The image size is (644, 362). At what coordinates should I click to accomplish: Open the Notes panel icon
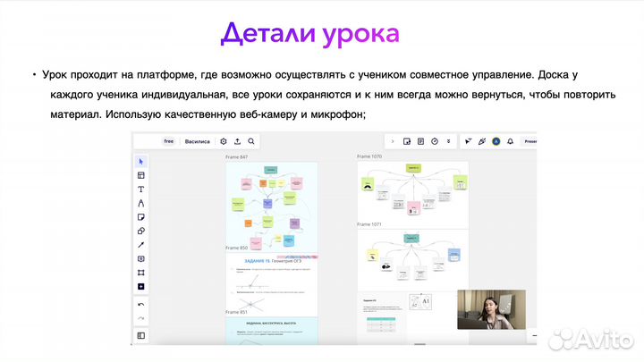(420, 141)
